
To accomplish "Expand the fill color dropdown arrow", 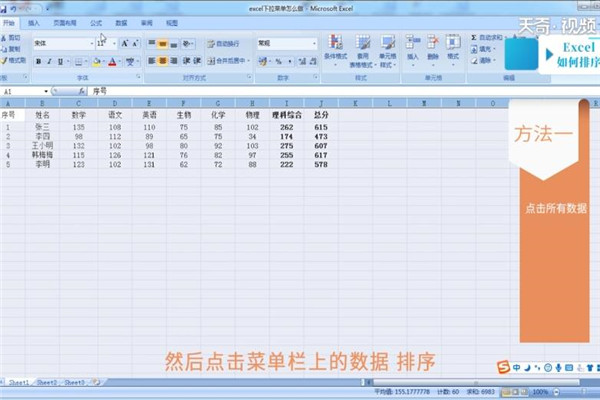I will tap(103, 61).
